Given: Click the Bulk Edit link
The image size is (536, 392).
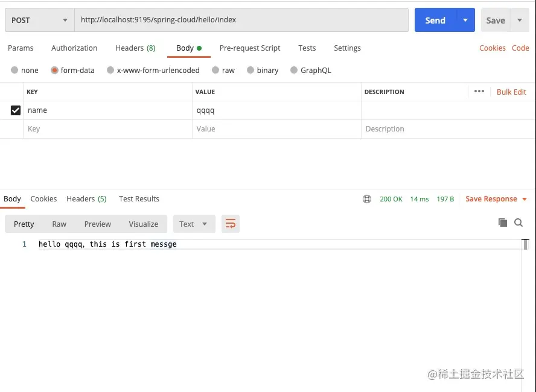Looking at the screenshot, I should 511,92.
